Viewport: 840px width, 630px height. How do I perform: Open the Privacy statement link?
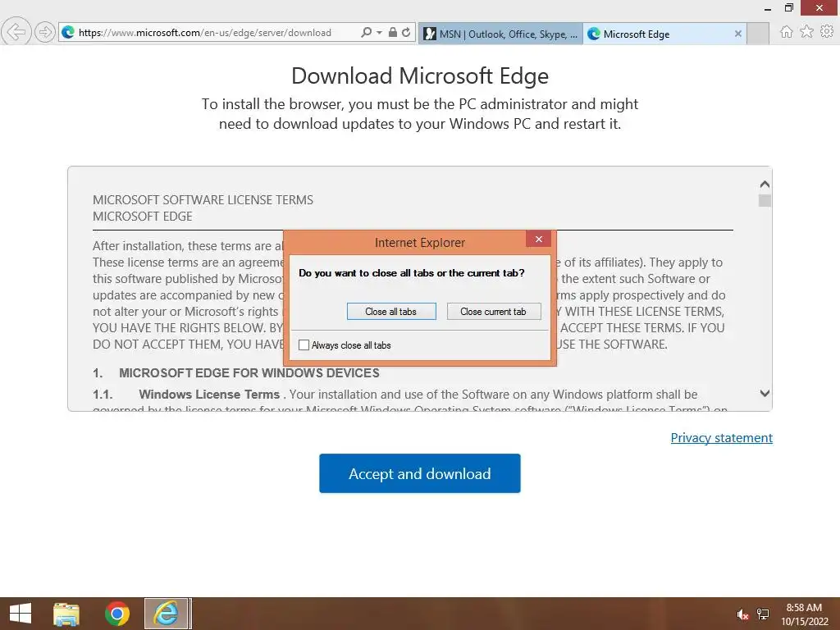point(722,438)
